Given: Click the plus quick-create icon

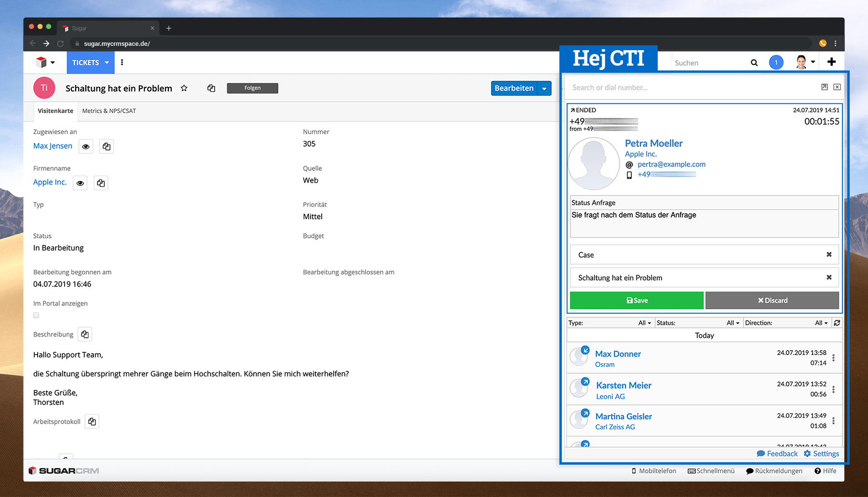Looking at the screenshot, I should [x=831, y=62].
